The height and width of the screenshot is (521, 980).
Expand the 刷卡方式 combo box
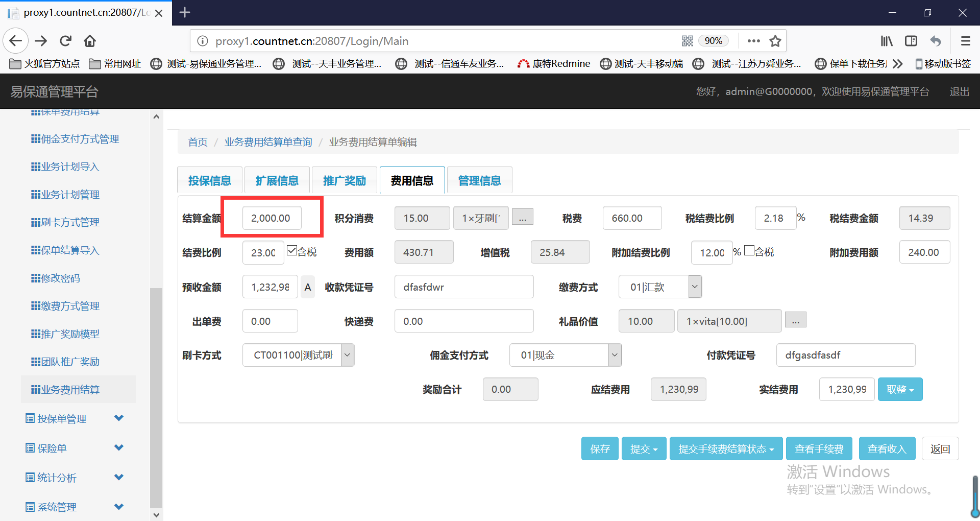(347, 355)
